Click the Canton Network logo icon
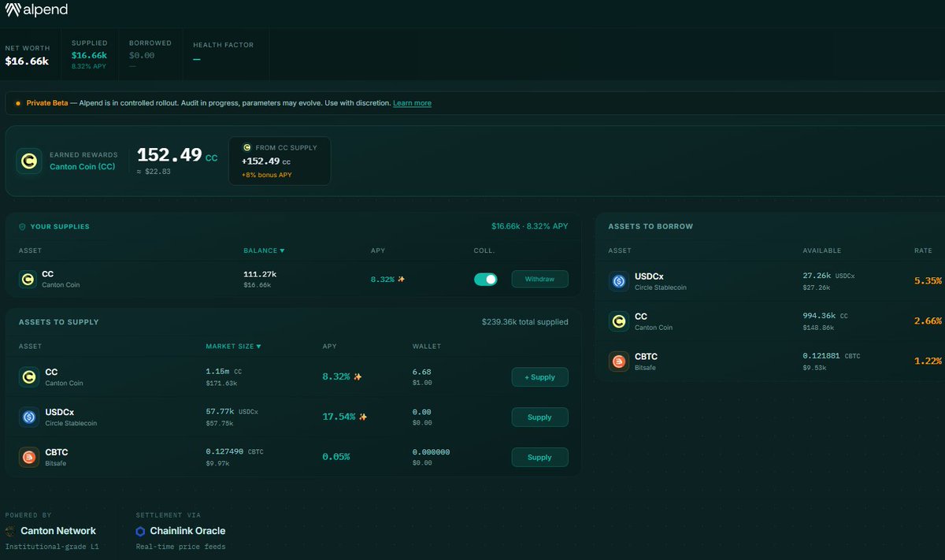The height and width of the screenshot is (560, 945). coord(10,531)
